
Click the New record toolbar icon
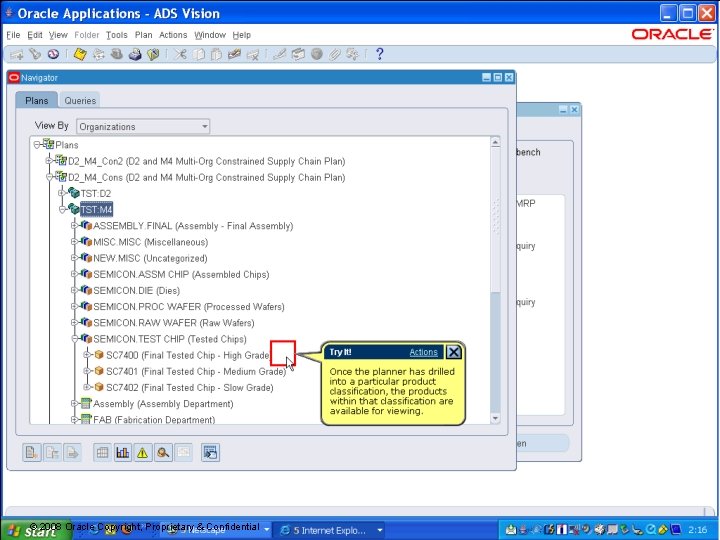pyautogui.click(x=17, y=55)
